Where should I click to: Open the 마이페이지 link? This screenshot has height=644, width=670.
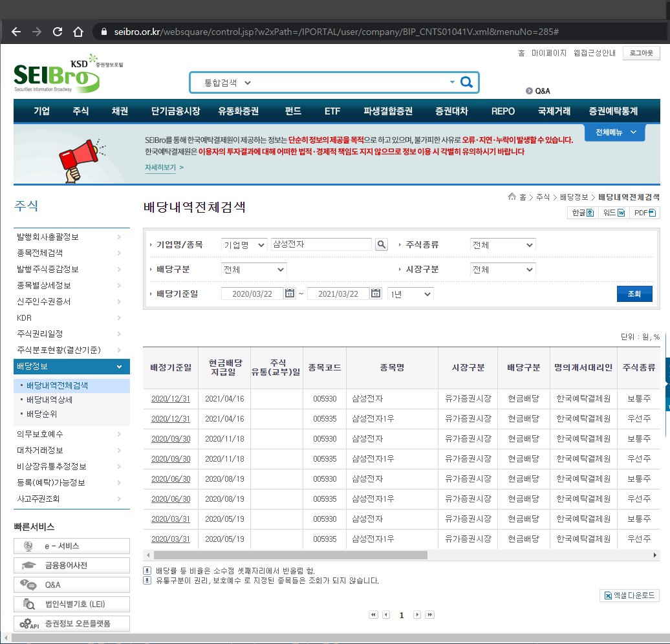[549, 53]
